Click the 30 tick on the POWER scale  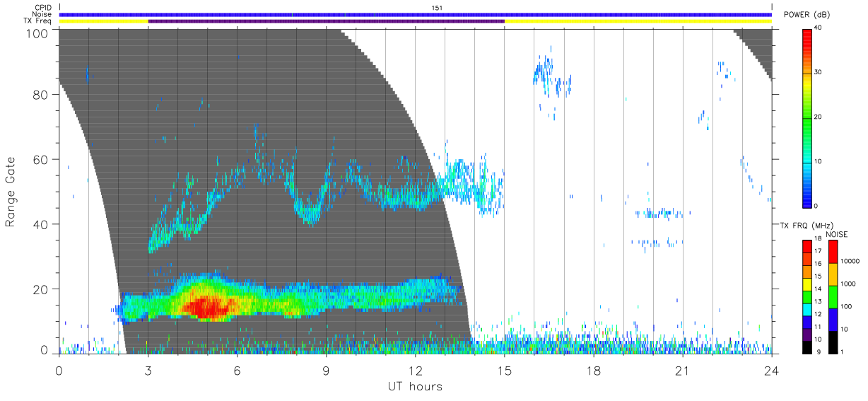818,72
